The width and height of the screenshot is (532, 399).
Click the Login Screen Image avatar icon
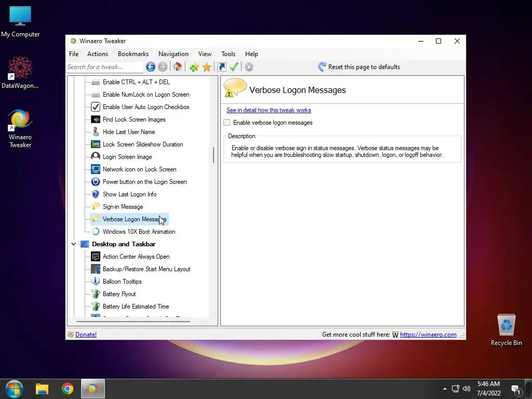click(x=96, y=156)
